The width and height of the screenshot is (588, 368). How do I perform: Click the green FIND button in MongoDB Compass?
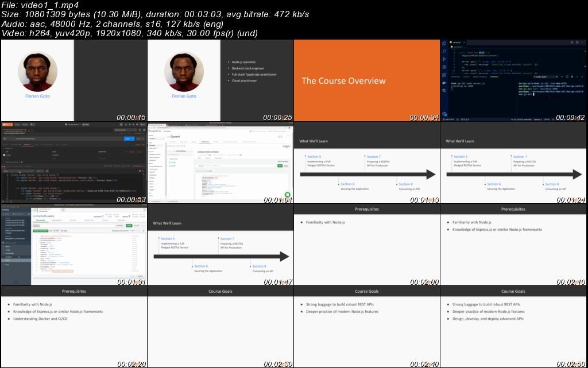[x=129, y=226]
